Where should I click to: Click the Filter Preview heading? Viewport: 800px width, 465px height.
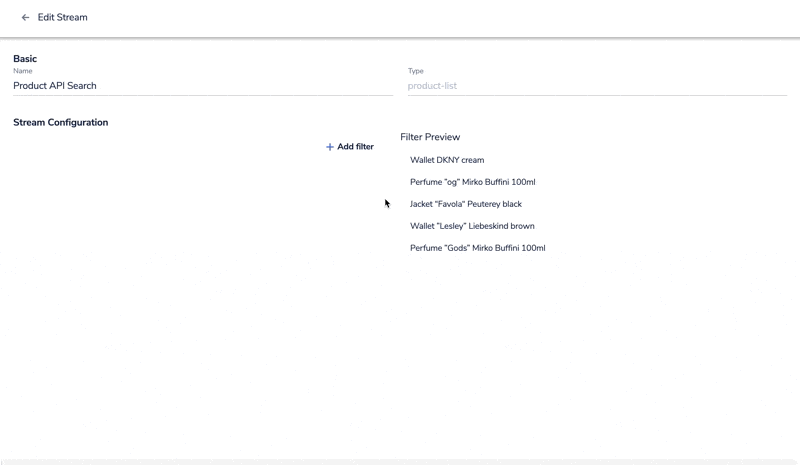click(x=430, y=137)
